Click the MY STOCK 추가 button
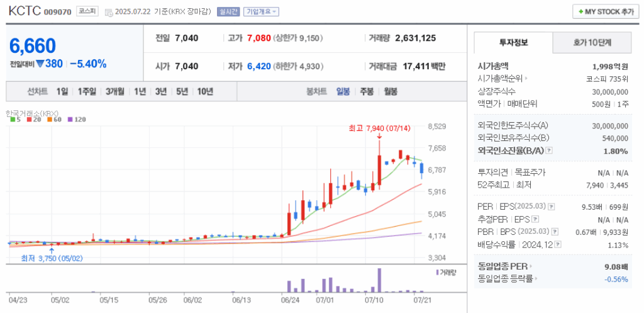 (606, 11)
